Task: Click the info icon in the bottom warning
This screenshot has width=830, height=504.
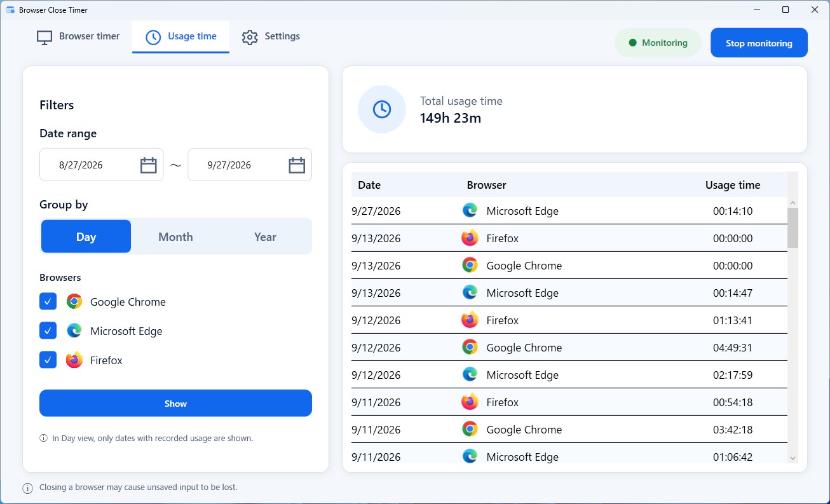Action: [x=28, y=488]
